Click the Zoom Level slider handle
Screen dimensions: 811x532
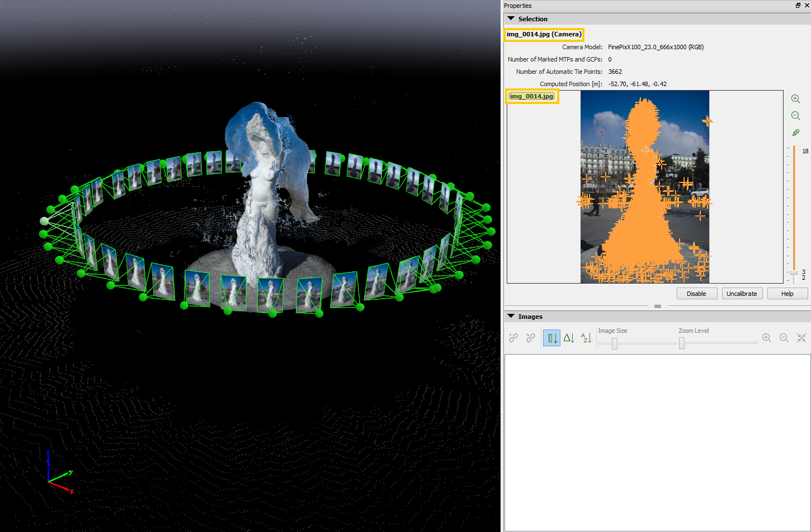pos(682,343)
